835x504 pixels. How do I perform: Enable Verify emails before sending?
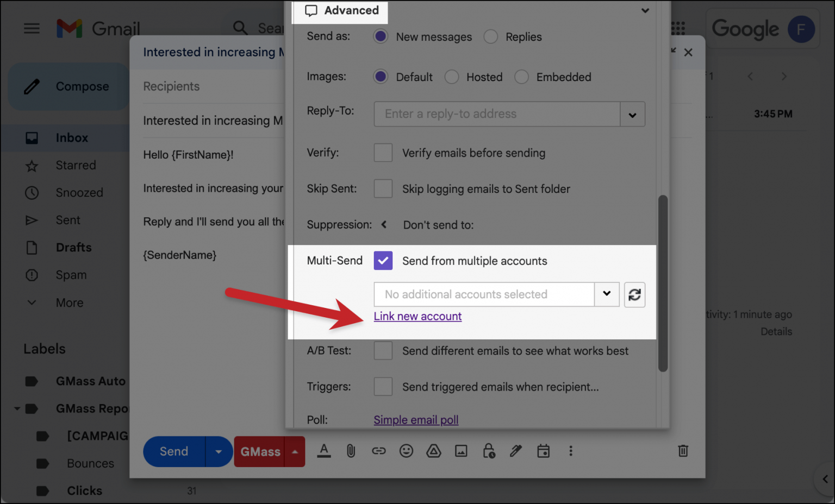tap(383, 153)
